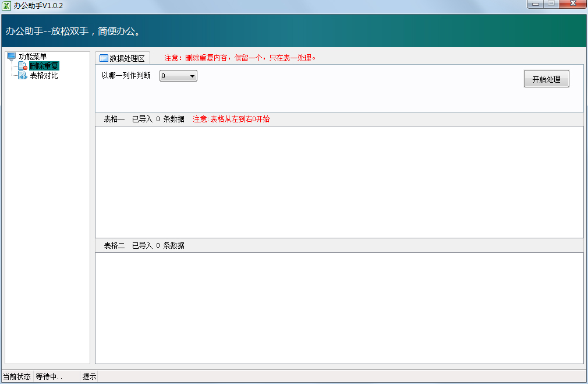Image resolution: width=588 pixels, height=384 pixels.
Task: Open 表格对比 in the function menu
Action: point(44,75)
